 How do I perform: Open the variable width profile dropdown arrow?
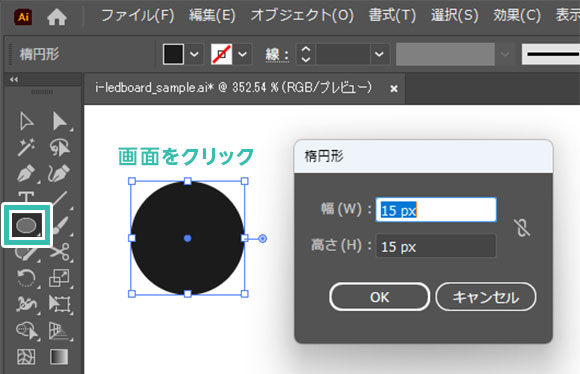(x=505, y=54)
